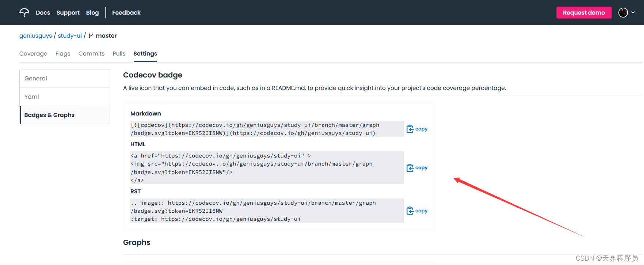Select Badges & Graphs sidebar item
644x265 pixels.
point(65,115)
